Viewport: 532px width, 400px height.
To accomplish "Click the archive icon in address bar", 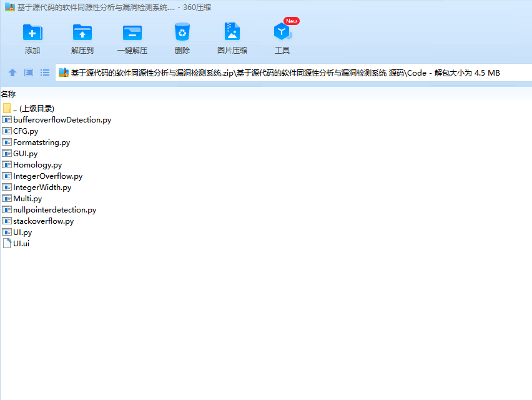I will pos(64,72).
